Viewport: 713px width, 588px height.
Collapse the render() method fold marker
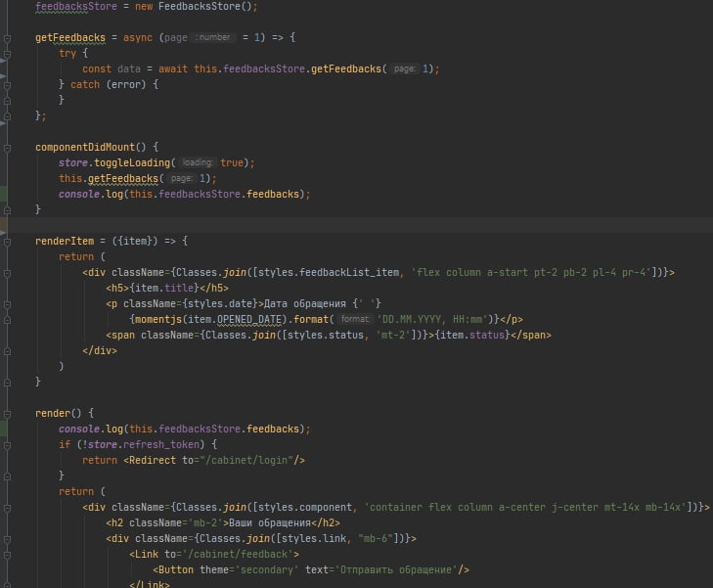pyautogui.click(x=7, y=414)
